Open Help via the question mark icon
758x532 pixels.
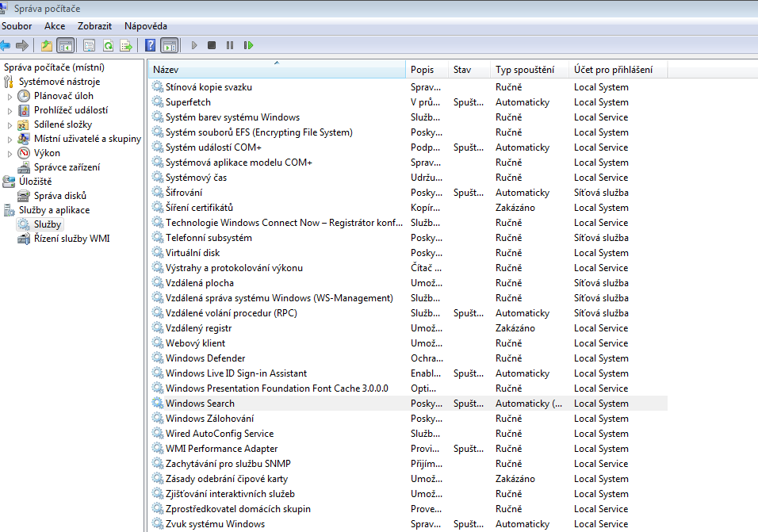point(150,45)
